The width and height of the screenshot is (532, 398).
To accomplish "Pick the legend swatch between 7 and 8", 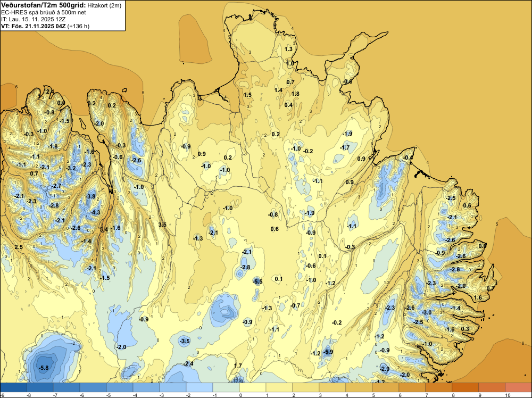I will pos(439,387).
